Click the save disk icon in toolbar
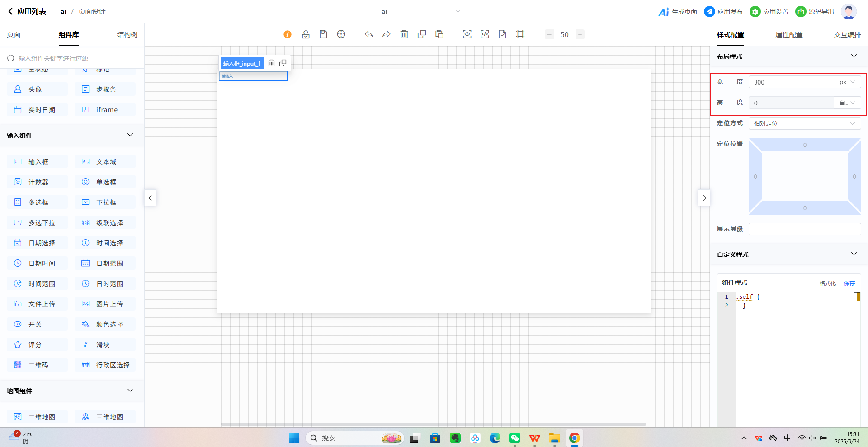This screenshot has height=447, width=868. (323, 34)
